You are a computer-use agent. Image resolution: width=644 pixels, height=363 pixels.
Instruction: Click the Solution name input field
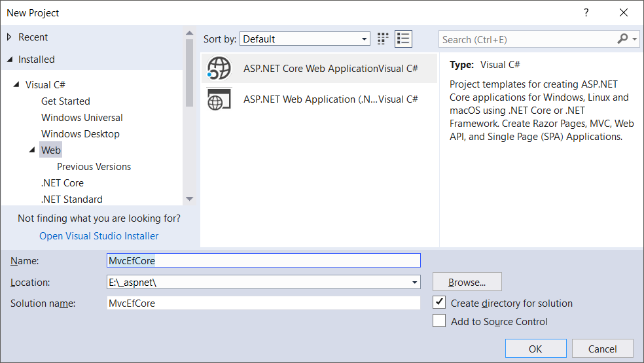tap(264, 303)
